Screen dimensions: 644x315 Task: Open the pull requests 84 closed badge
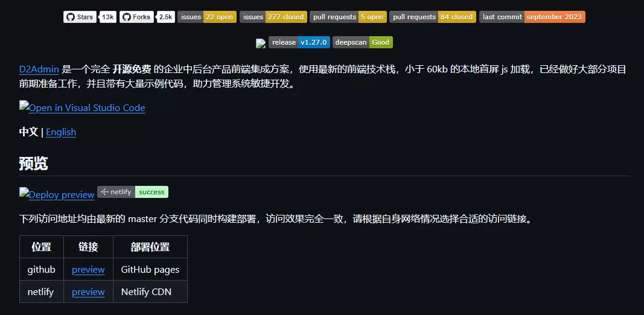tap(433, 17)
